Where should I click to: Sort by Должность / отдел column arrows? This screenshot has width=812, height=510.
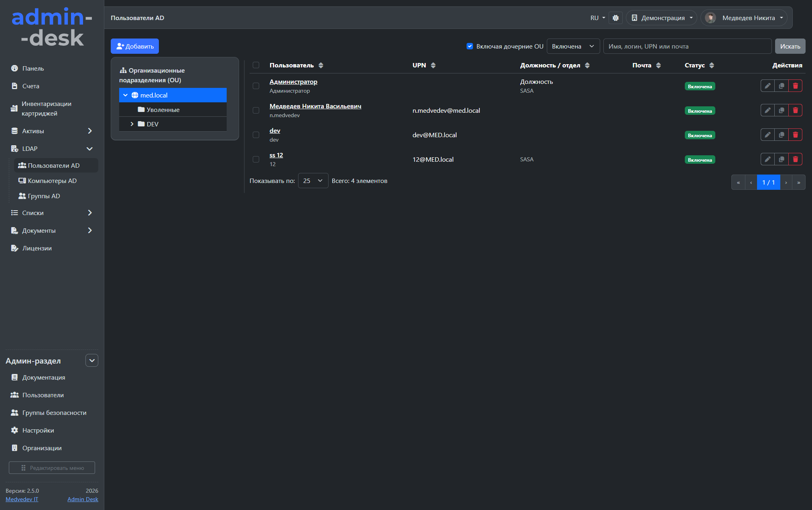[587, 65]
